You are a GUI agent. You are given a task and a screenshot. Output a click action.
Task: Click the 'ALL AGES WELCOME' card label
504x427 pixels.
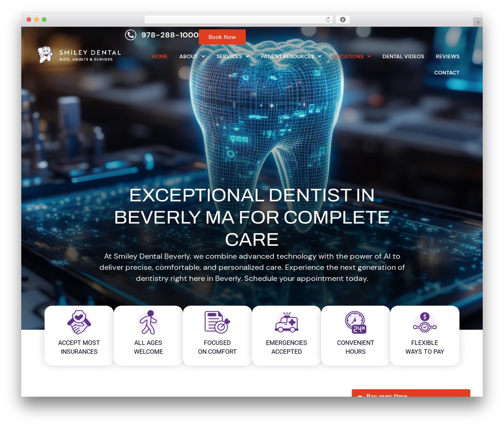coord(148,347)
